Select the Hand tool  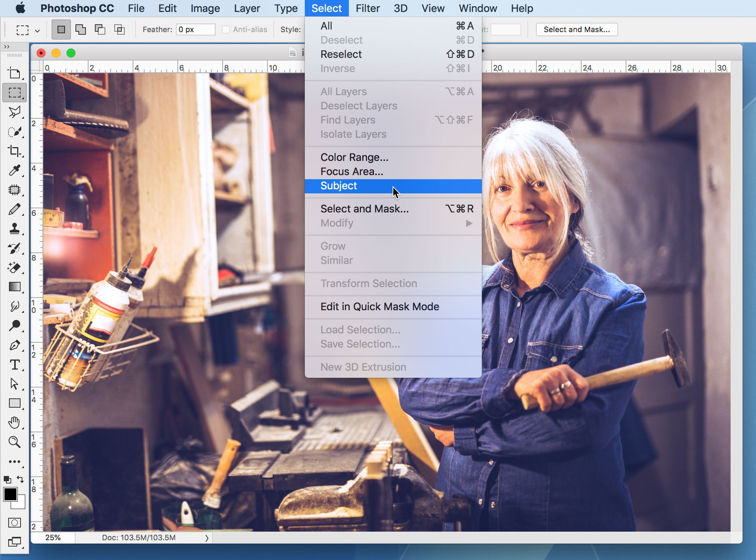(15, 422)
